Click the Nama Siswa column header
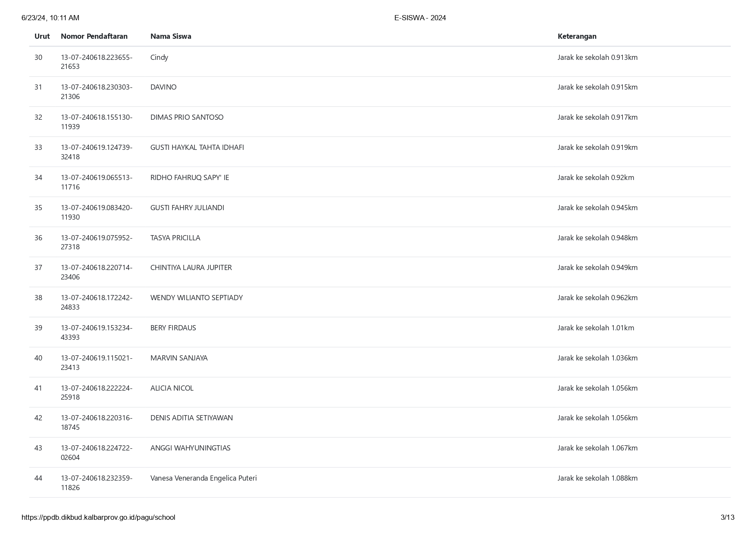This screenshot has width=756, height=534. 171,36
